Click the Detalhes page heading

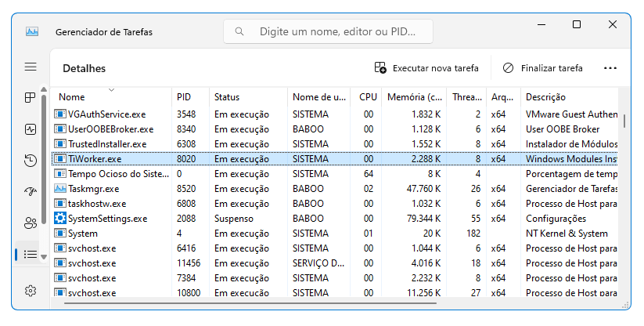pos(85,68)
